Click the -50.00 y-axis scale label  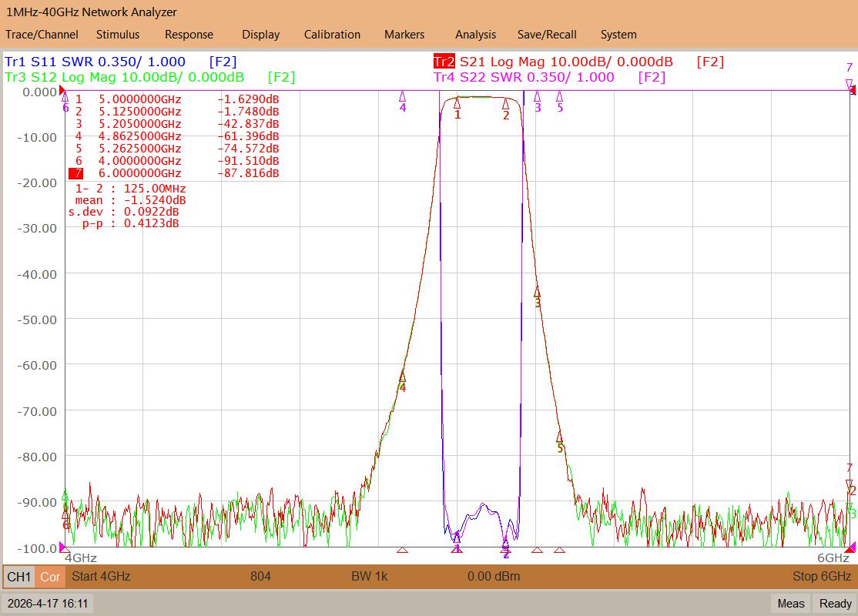pos(37,320)
